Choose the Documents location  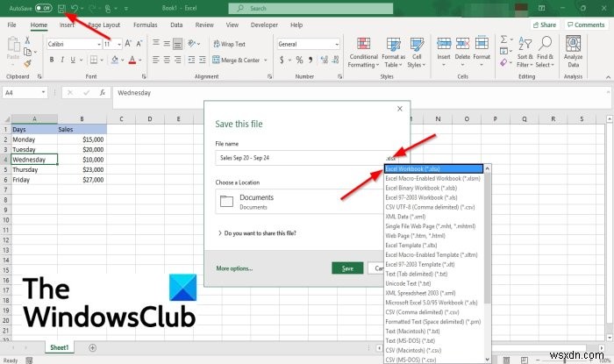coord(300,202)
